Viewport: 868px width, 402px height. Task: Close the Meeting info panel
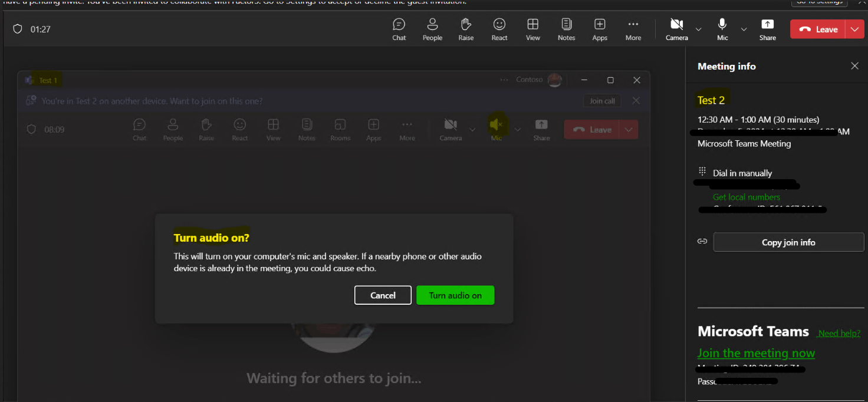pos(854,66)
